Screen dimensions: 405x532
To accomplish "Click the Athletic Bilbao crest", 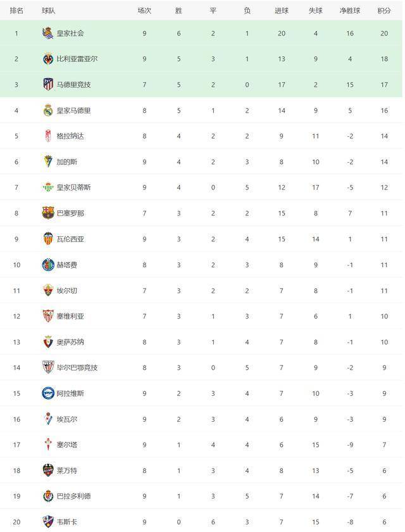I will point(48,367).
